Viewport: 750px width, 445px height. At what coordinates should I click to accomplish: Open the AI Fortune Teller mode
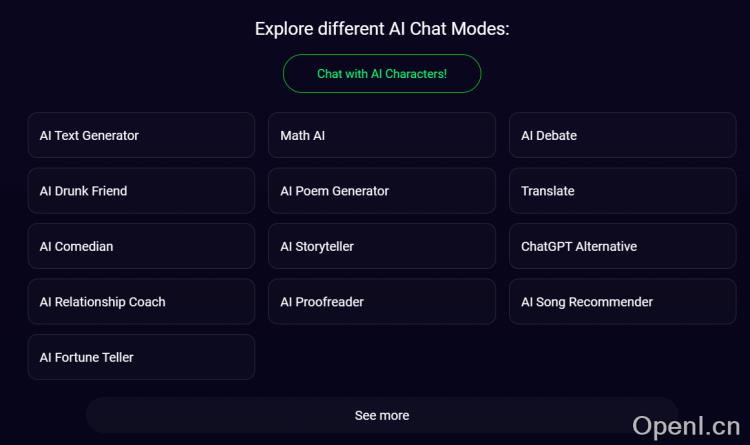(141, 357)
